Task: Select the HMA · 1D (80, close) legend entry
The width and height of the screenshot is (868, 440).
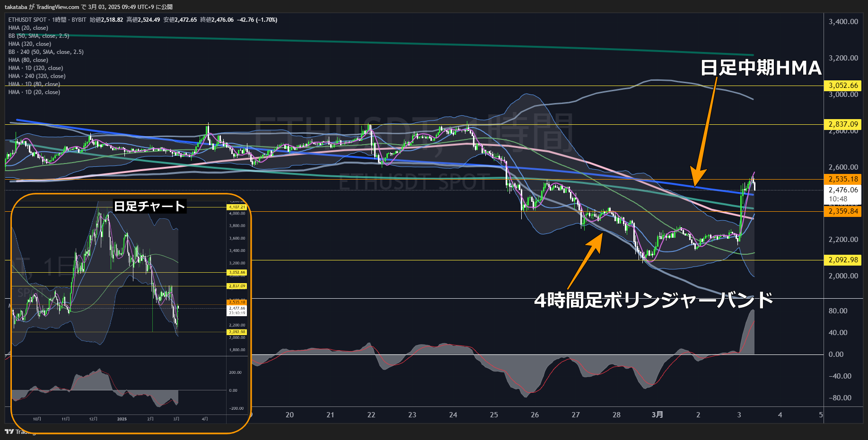Action: [34, 84]
